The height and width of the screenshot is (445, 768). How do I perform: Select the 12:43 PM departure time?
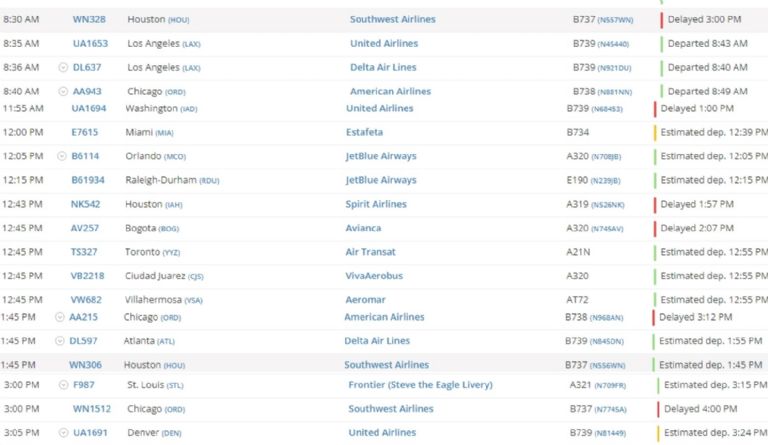[22, 204]
